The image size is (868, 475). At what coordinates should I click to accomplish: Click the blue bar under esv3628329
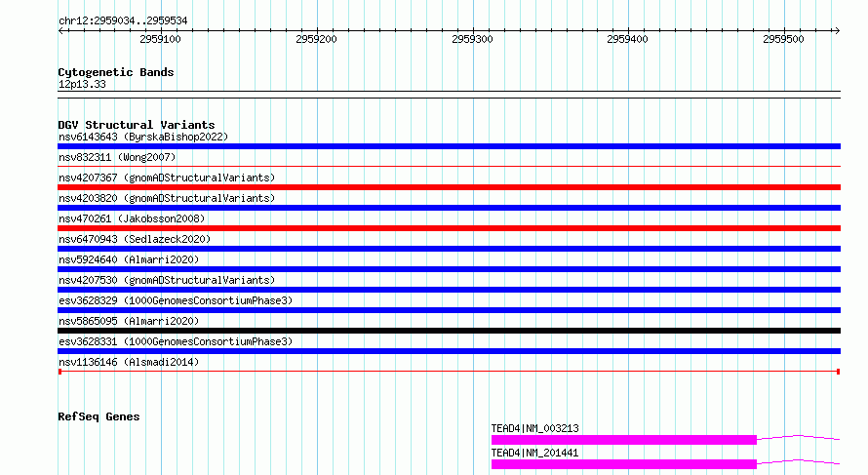tap(449, 310)
